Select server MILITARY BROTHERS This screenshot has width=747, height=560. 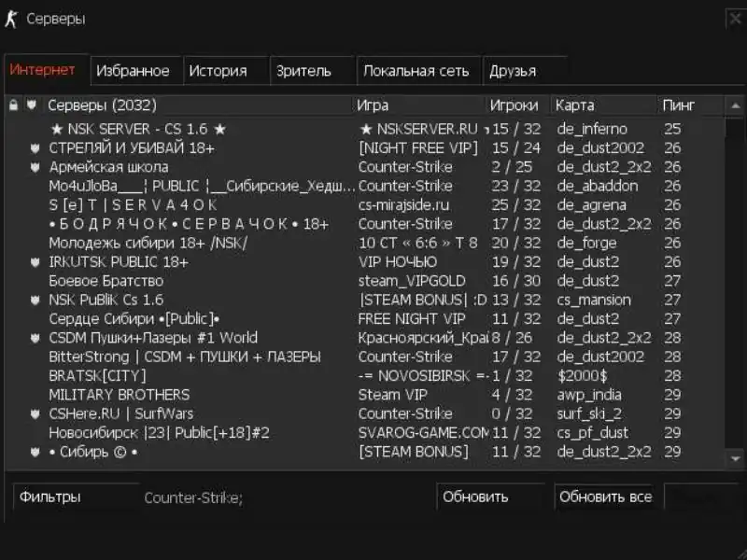[x=364, y=395]
